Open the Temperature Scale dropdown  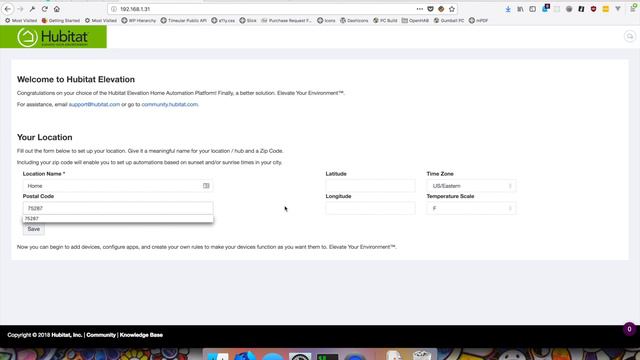coord(471,208)
